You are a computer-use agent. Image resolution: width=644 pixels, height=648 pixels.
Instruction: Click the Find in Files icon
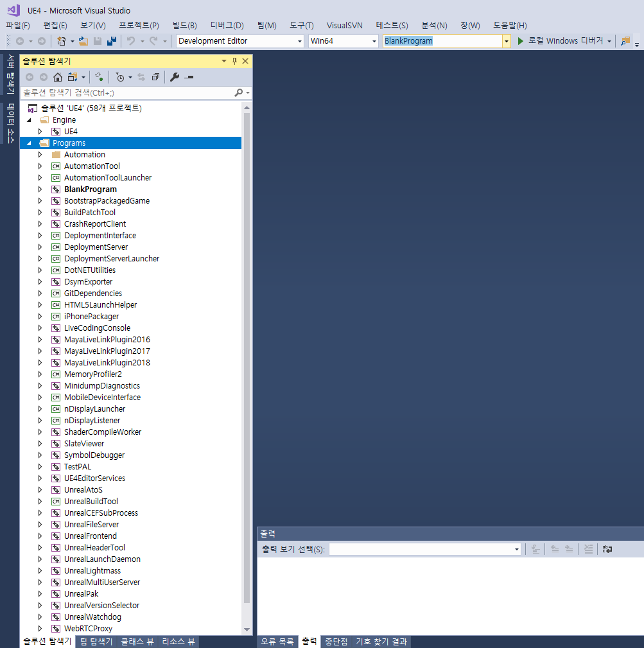(x=625, y=41)
